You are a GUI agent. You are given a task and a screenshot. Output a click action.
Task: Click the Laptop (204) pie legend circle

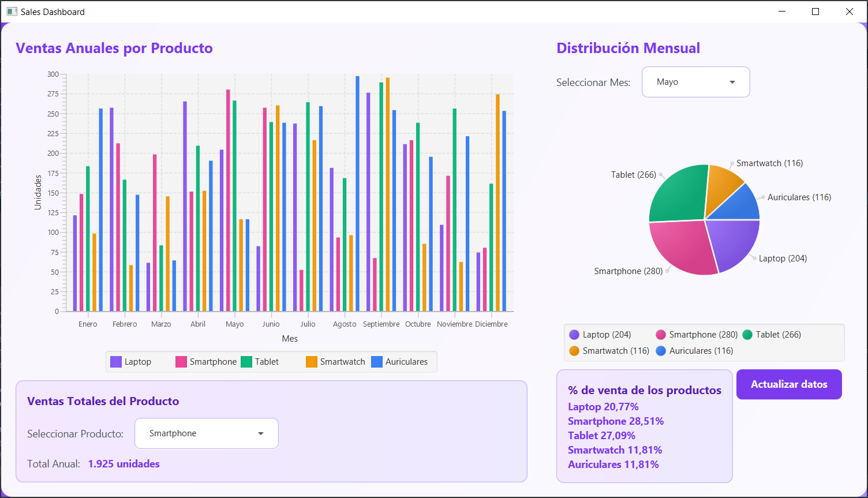coord(574,335)
